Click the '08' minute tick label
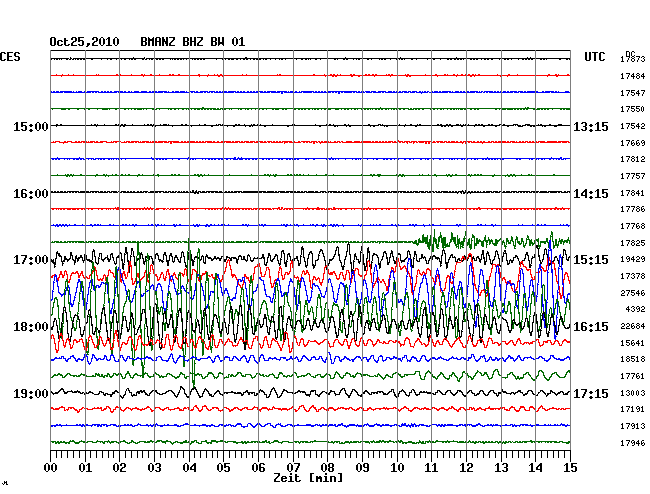 [327, 468]
